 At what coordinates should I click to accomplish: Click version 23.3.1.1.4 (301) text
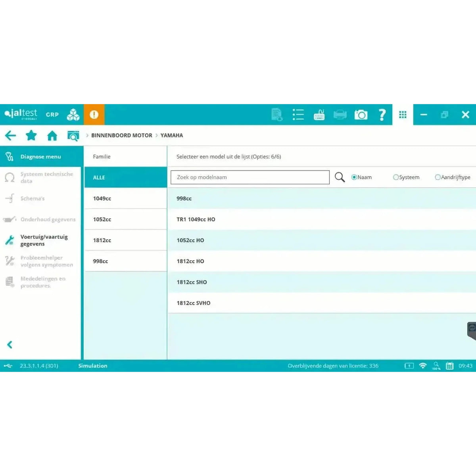39,366
